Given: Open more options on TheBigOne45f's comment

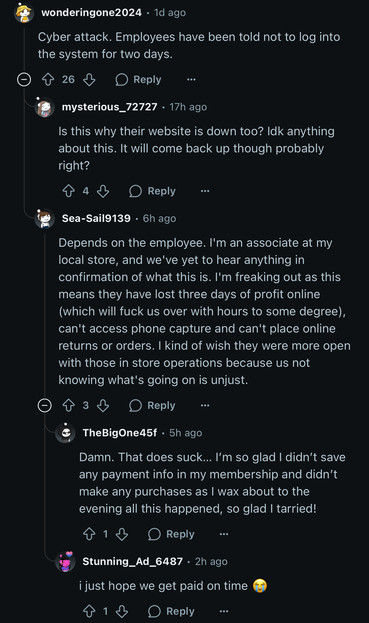Looking at the screenshot, I should [x=224, y=534].
